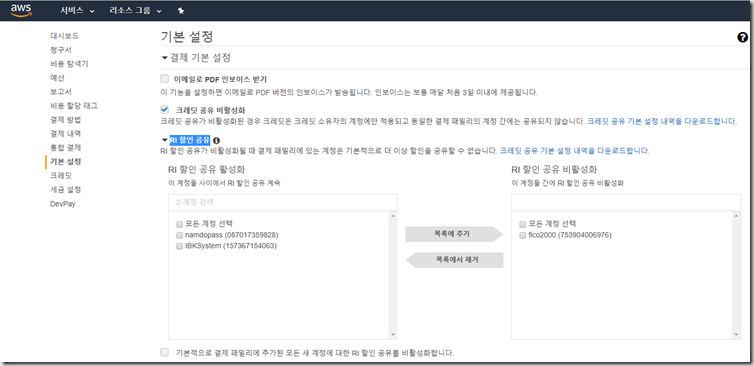This screenshot has height=366, width=754.
Task: Open the 리소스 그룹 dropdown menu
Action: point(136,11)
